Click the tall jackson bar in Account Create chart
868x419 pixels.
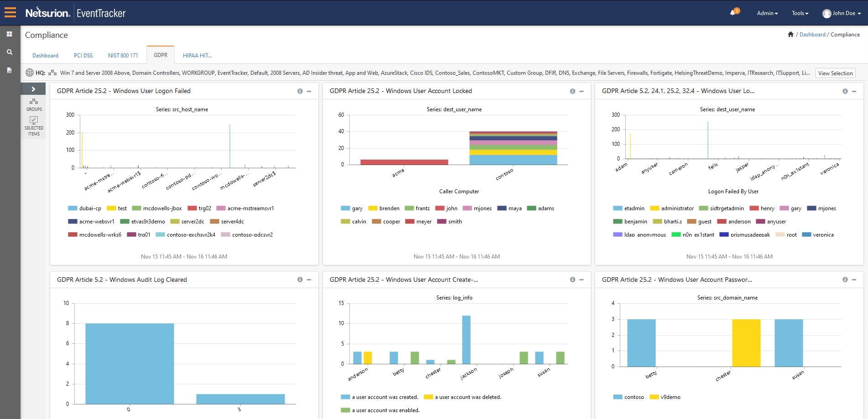tap(466, 340)
